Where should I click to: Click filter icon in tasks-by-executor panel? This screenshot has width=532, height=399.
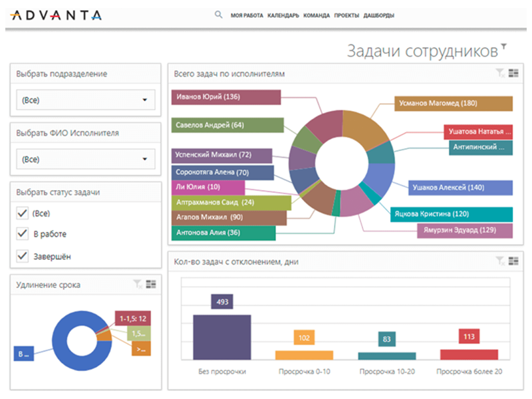499,74
